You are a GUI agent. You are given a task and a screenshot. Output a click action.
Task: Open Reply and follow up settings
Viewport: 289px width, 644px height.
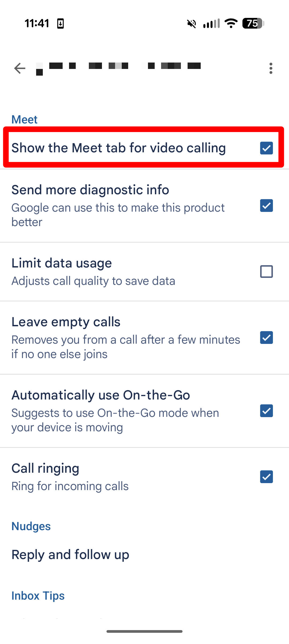(x=70, y=554)
